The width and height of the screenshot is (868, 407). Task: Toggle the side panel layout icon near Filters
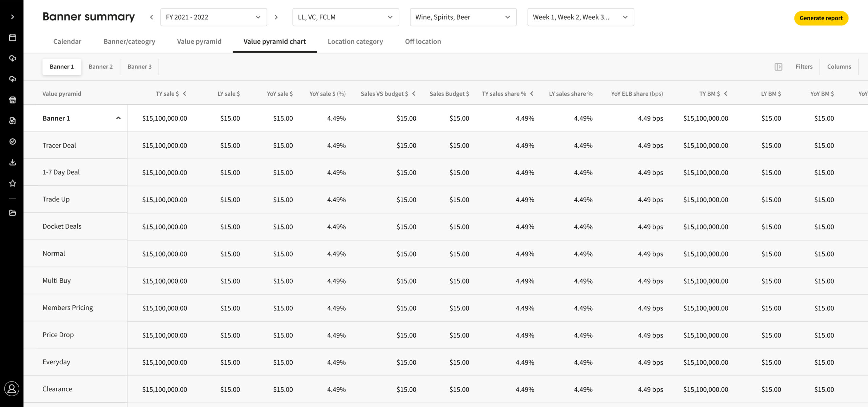point(778,67)
